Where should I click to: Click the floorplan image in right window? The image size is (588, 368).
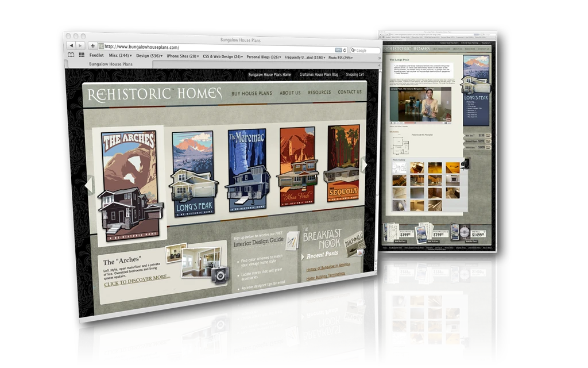click(401, 145)
